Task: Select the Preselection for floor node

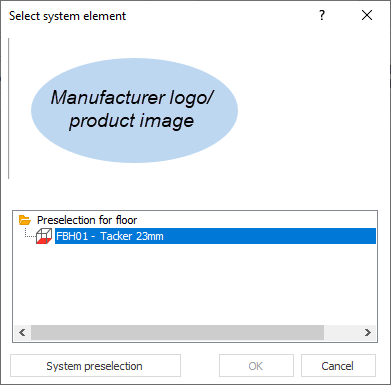Action: [87, 220]
